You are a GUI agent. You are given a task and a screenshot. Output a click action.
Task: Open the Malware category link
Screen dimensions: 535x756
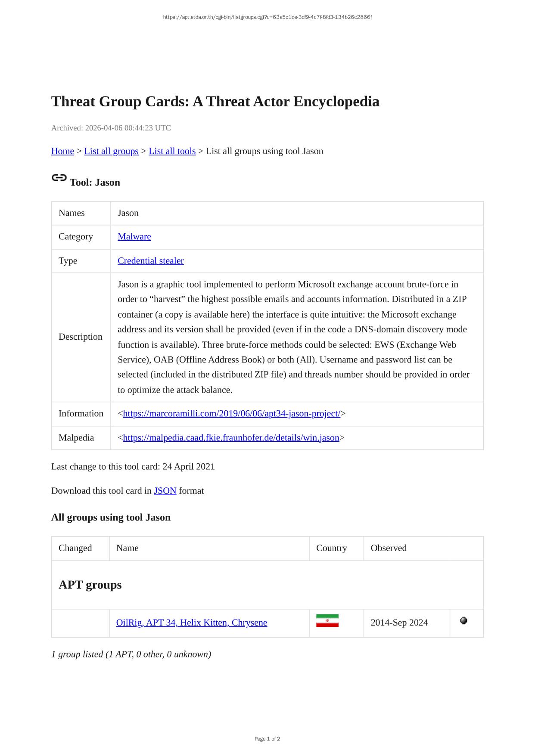coord(134,236)
